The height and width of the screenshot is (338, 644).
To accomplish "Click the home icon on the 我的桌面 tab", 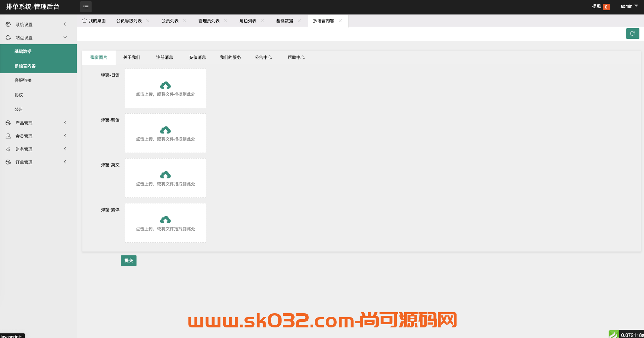I will click(x=85, y=20).
